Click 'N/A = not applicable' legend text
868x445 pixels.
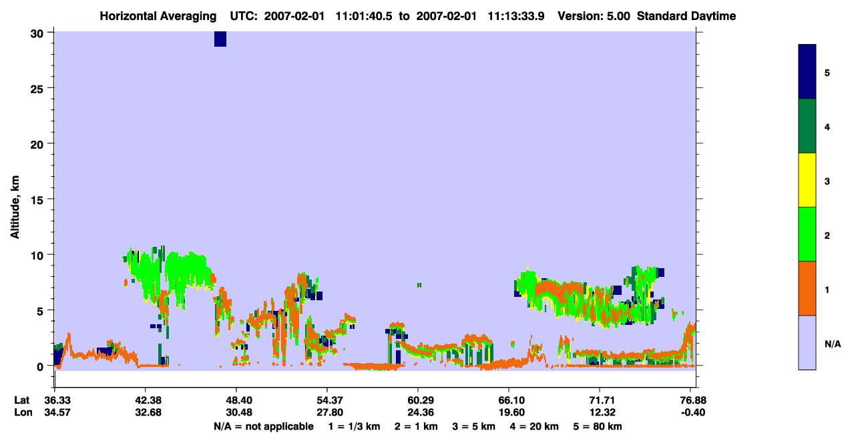point(263,426)
